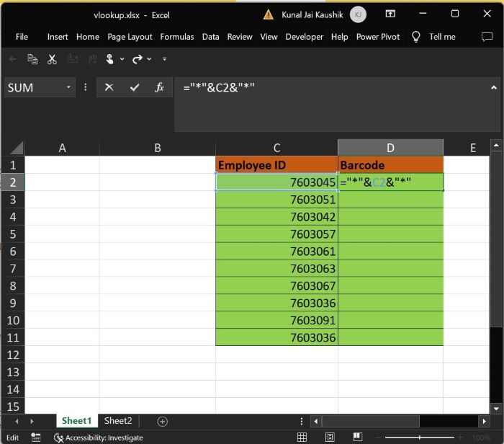Expand the Redo history dropdown arrow

click(149, 59)
